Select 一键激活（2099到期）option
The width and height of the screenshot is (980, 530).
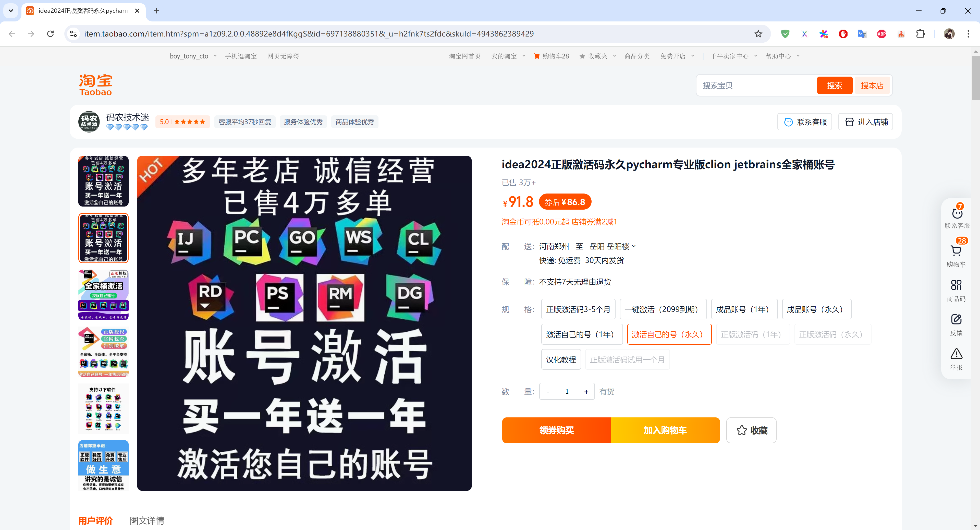point(663,309)
